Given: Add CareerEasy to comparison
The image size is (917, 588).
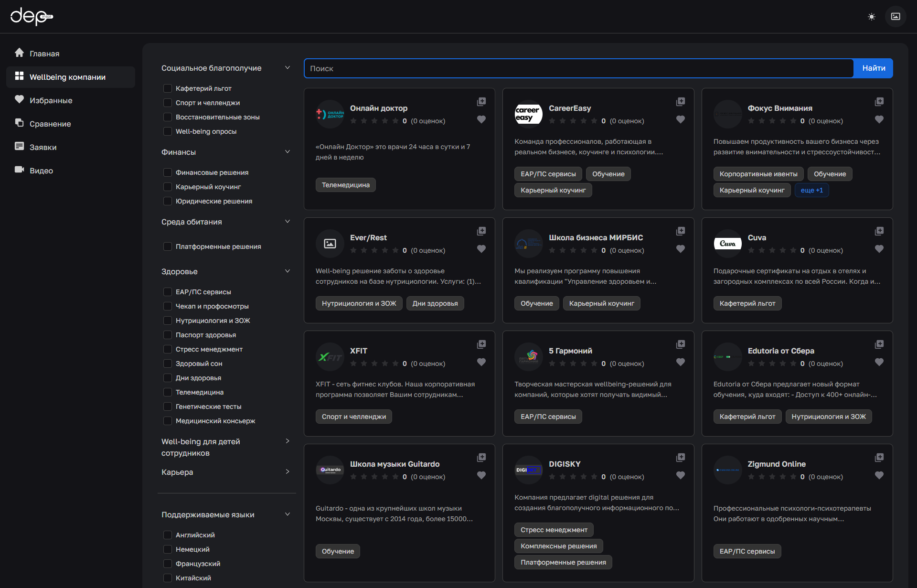Looking at the screenshot, I should (681, 102).
